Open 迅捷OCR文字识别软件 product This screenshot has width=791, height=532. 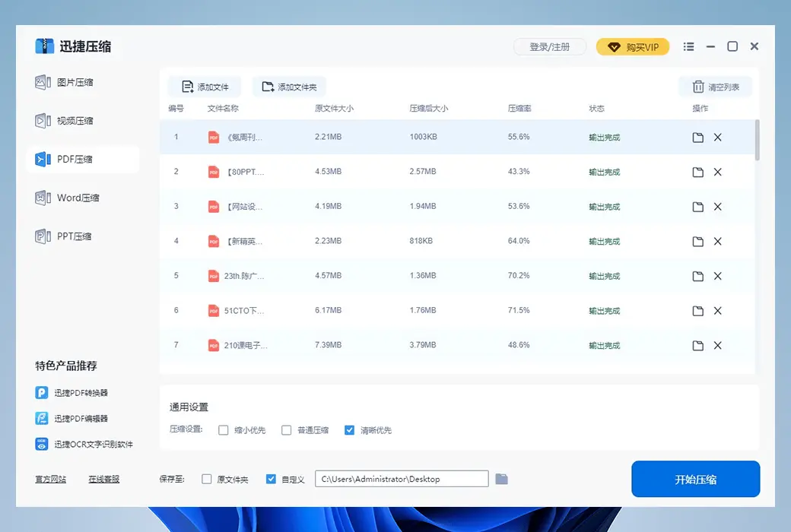pyautogui.click(x=84, y=445)
